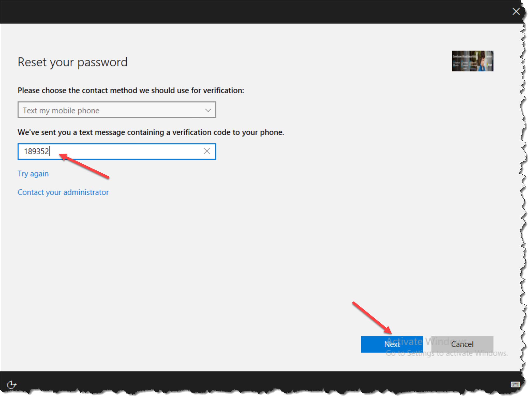Expand the 'Text my mobile phone' selector chevron
This screenshot has height=400, width=532.
coord(208,110)
